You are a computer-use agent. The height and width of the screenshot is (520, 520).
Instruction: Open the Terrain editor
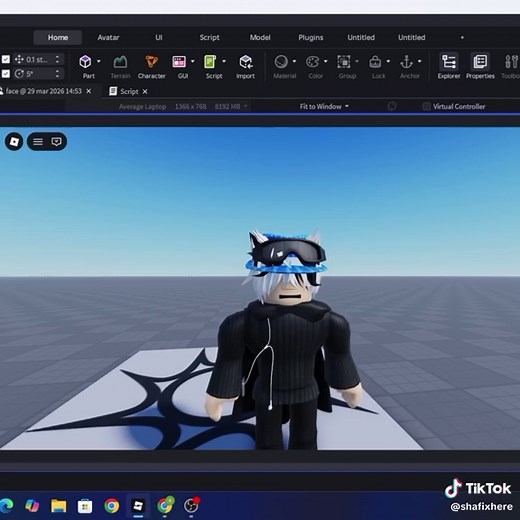pos(120,67)
